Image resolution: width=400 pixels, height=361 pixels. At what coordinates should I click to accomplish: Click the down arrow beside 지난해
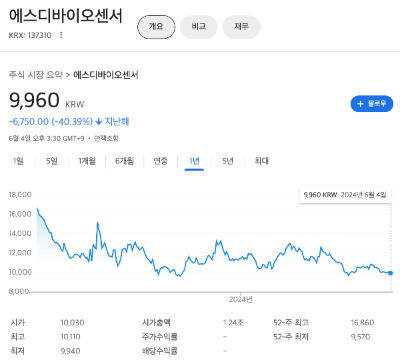click(98, 122)
